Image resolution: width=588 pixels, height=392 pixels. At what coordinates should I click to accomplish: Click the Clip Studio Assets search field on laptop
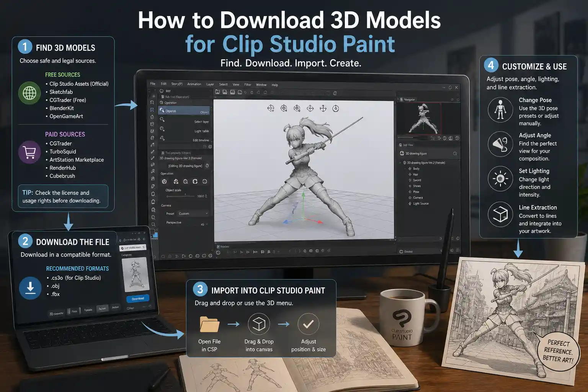tap(132, 248)
